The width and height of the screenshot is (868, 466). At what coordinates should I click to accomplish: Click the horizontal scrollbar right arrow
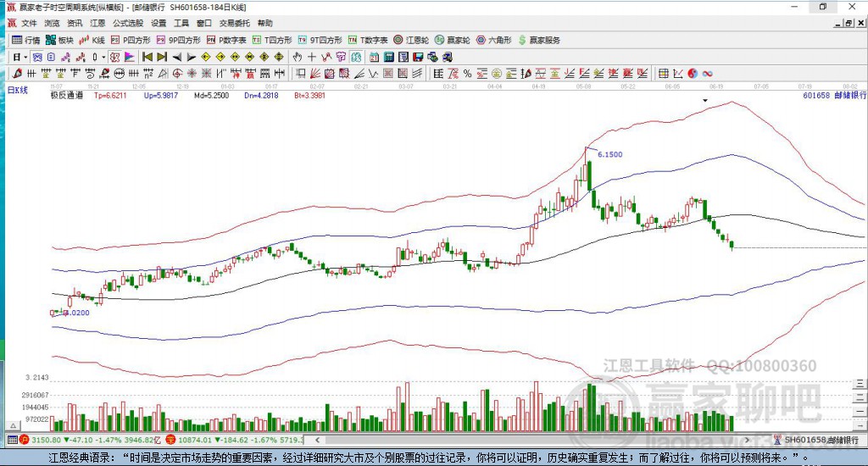(747, 440)
